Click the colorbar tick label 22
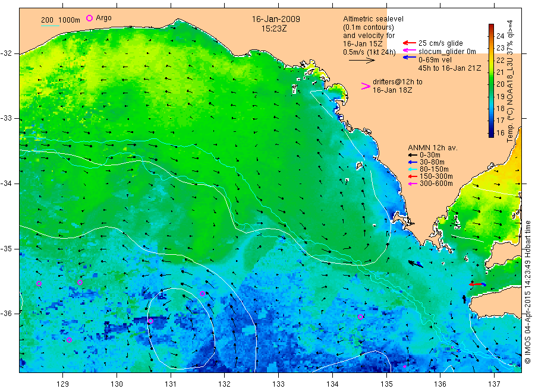535x392 pixels. (500, 60)
